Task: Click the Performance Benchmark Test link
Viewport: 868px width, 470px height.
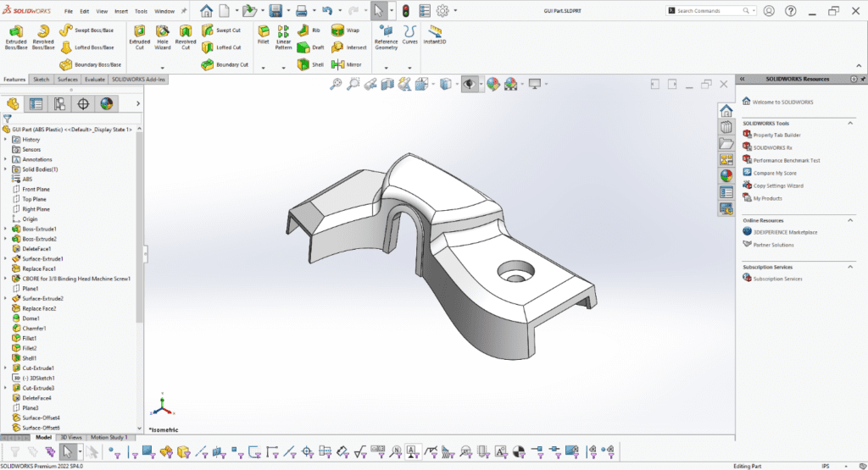Action: pos(786,160)
